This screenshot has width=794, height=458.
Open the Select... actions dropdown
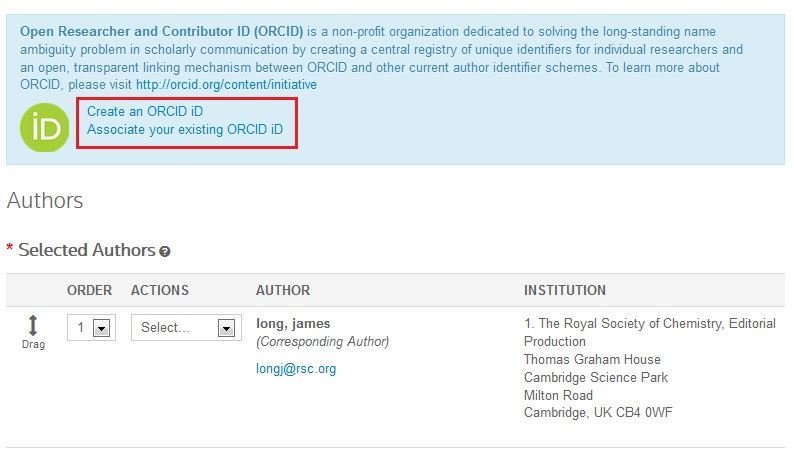click(x=186, y=328)
